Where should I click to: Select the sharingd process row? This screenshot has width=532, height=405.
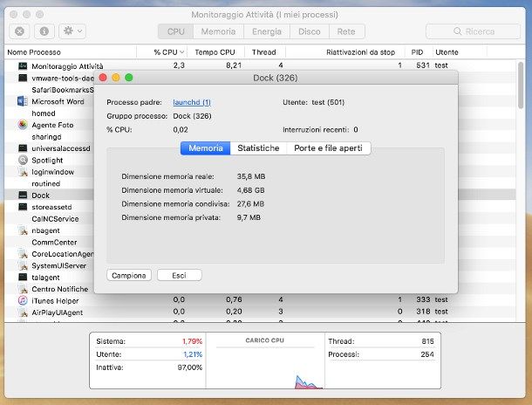pyautogui.click(x=50, y=136)
